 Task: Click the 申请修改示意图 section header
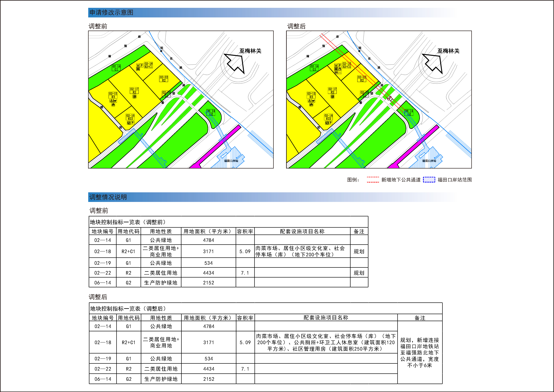(111, 13)
